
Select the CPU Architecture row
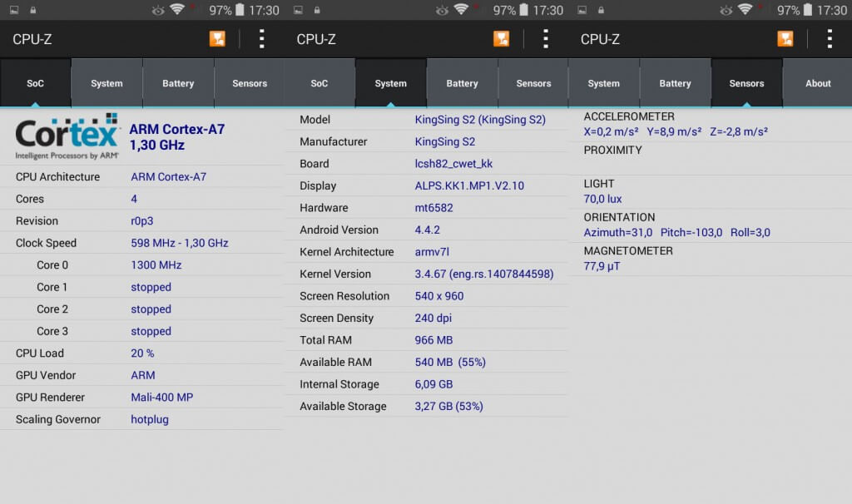coord(141,176)
